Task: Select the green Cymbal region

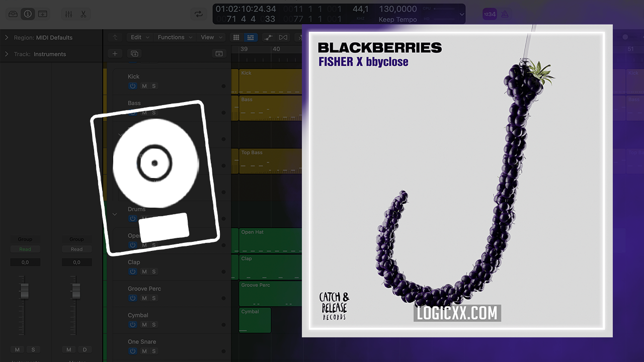Action: (255, 320)
